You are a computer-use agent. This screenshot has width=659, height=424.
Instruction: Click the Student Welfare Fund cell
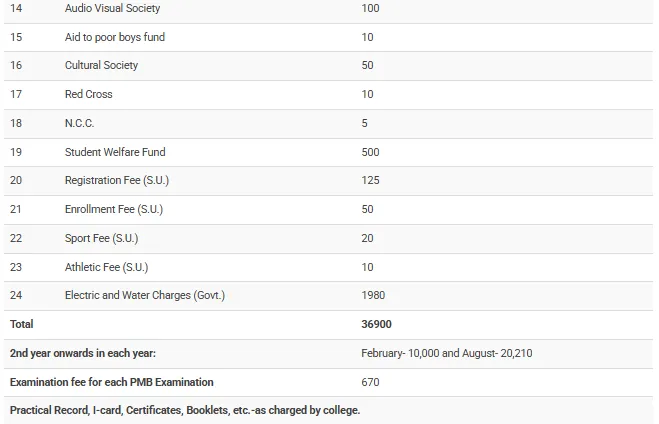pos(115,152)
